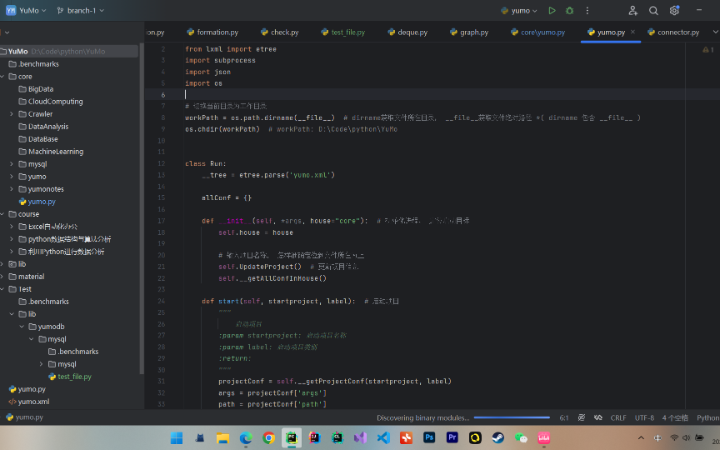Click the Python interpreter status widget

[708, 418]
